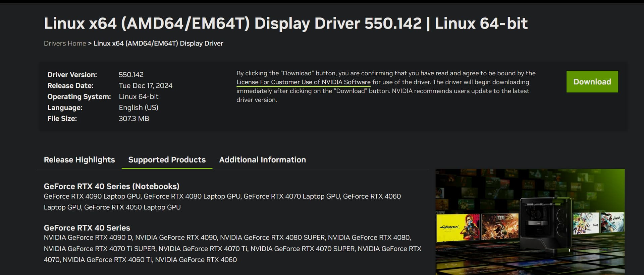Click the green Download button
The height and width of the screenshot is (275, 644).
(592, 82)
